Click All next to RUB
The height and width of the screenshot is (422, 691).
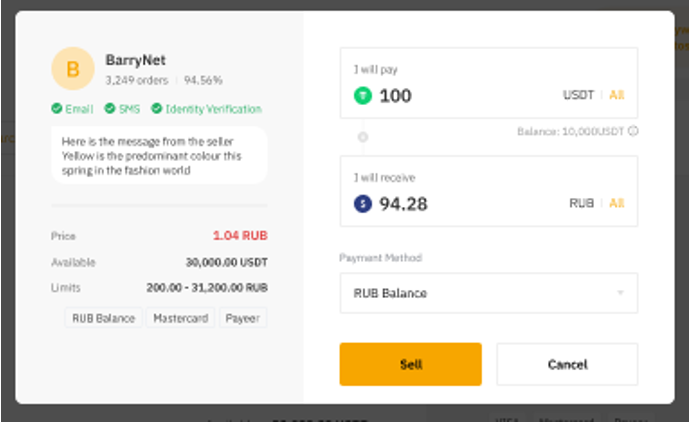tap(616, 203)
